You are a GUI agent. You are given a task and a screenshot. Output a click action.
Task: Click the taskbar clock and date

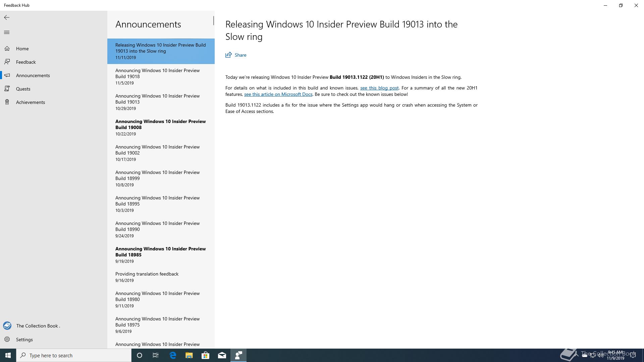615,355
